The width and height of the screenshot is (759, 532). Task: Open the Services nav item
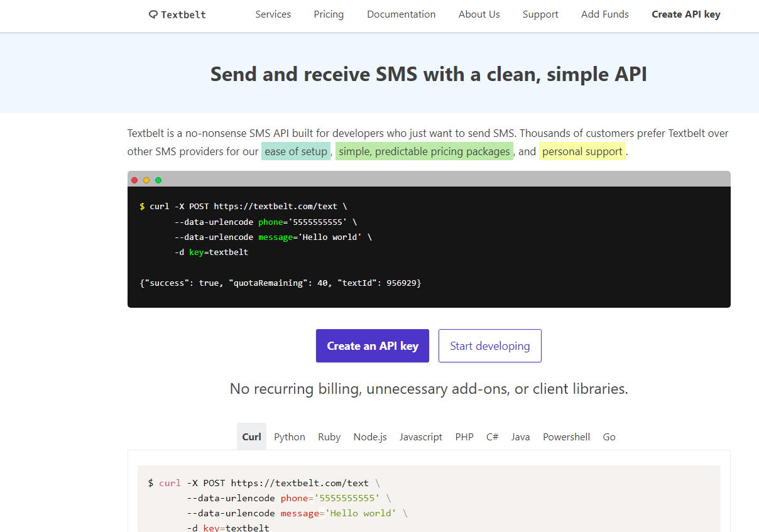click(x=273, y=14)
